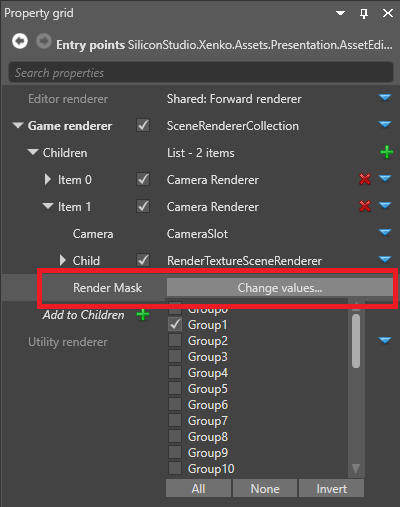This screenshot has width=400, height=507.
Task: Click the Change values... button
Action: (280, 287)
